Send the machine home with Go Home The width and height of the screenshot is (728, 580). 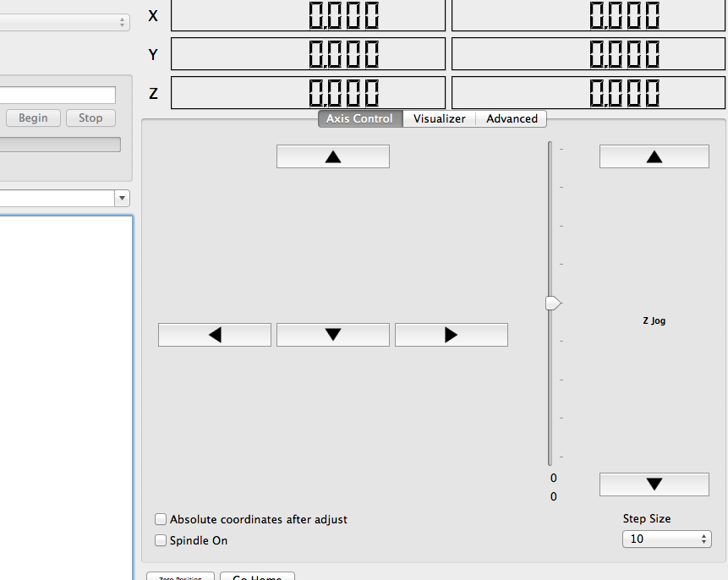(256, 577)
